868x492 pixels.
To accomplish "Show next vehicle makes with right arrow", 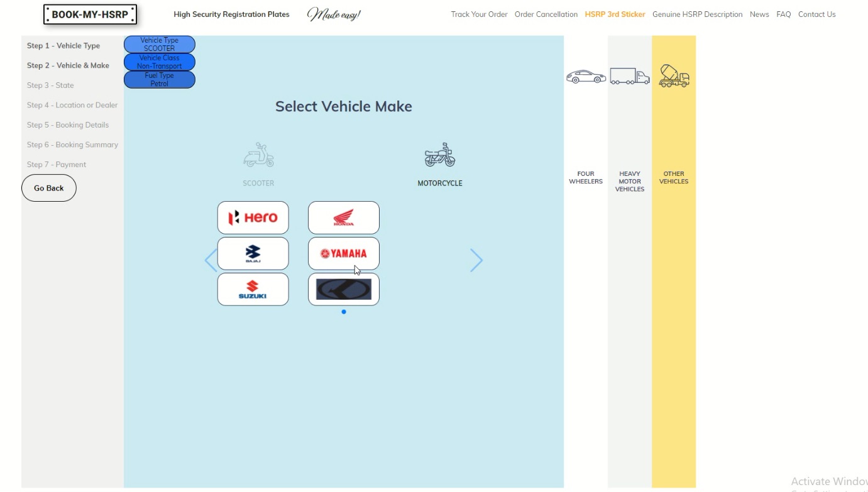I will tap(476, 260).
